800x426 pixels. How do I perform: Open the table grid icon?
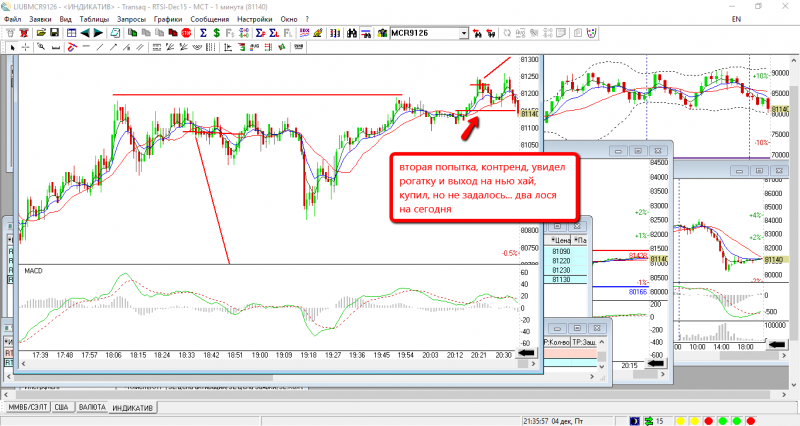click(x=71, y=33)
